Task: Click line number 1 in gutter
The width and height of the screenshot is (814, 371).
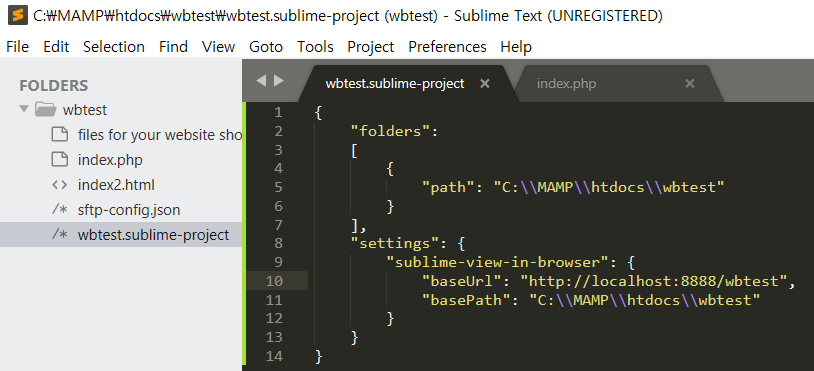Action: point(278,112)
